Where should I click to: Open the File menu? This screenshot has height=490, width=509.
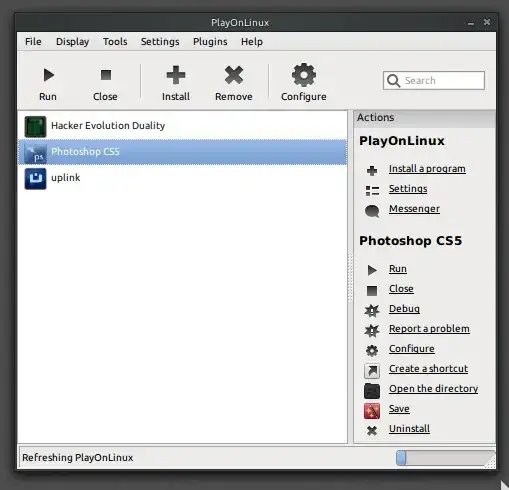33,42
